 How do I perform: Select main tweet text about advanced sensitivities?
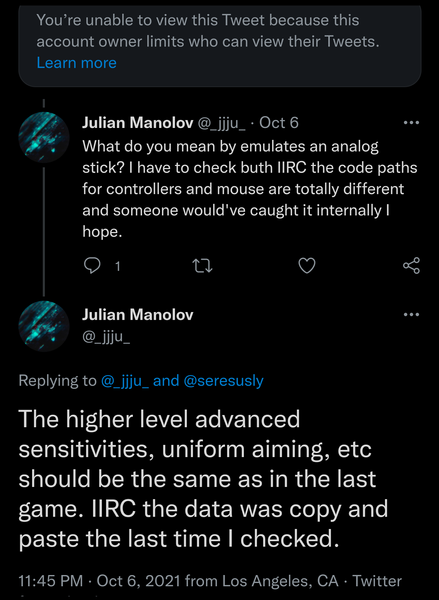click(203, 479)
